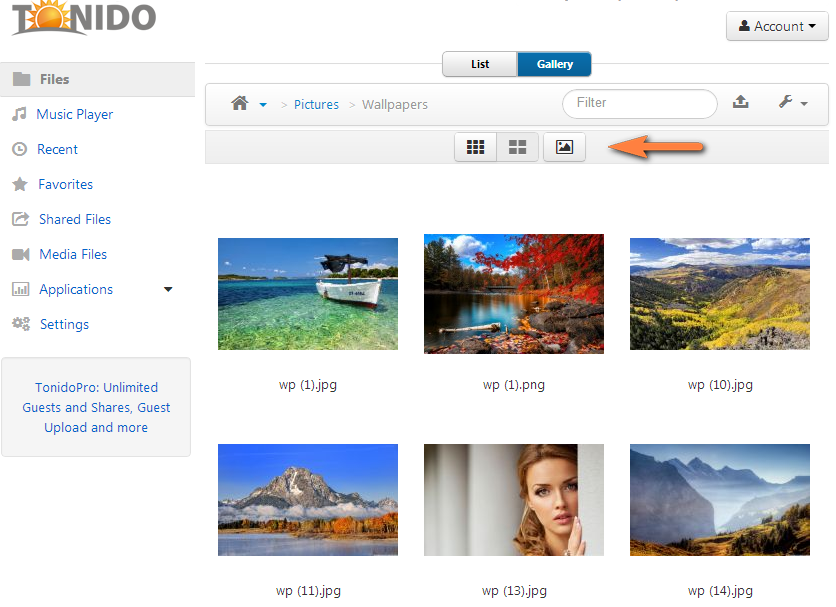Click the Favorites star icon
836x607 pixels.
20,184
